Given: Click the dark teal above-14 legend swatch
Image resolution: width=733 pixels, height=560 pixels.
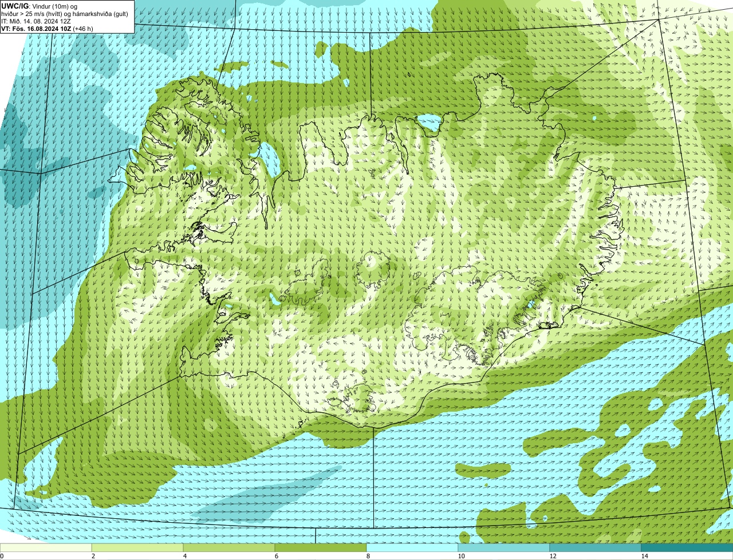Looking at the screenshot, I should [687, 547].
